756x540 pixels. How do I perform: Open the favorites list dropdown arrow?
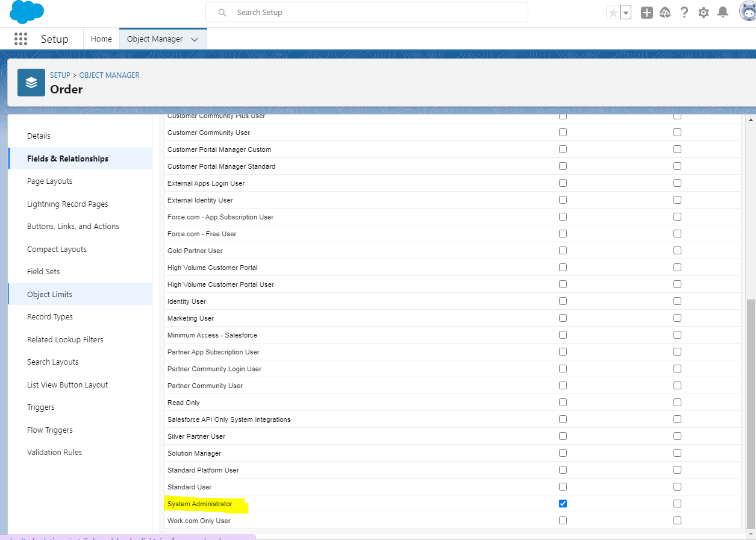(625, 13)
